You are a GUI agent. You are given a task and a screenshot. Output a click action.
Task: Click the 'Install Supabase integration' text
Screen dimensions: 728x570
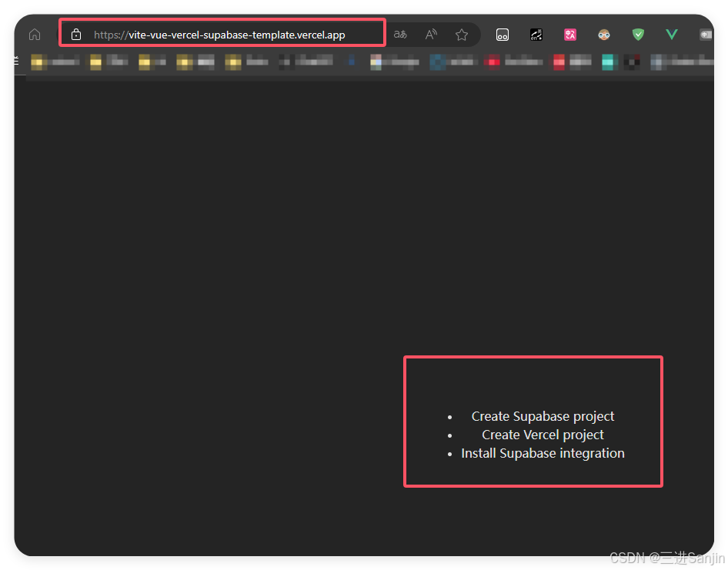point(543,454)
